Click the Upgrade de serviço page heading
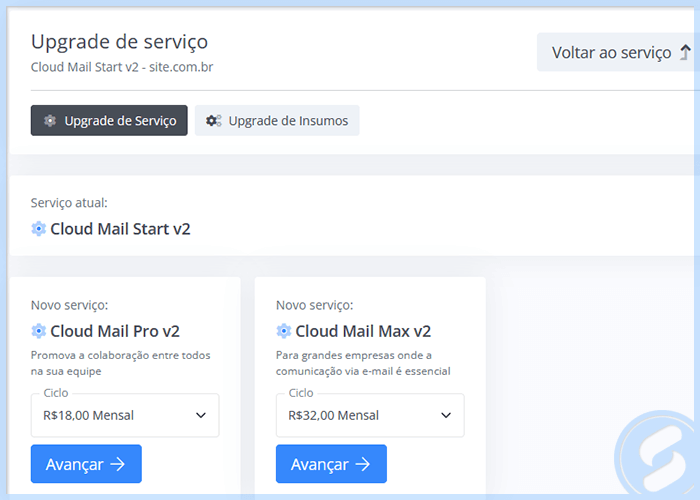 point(119,42)
